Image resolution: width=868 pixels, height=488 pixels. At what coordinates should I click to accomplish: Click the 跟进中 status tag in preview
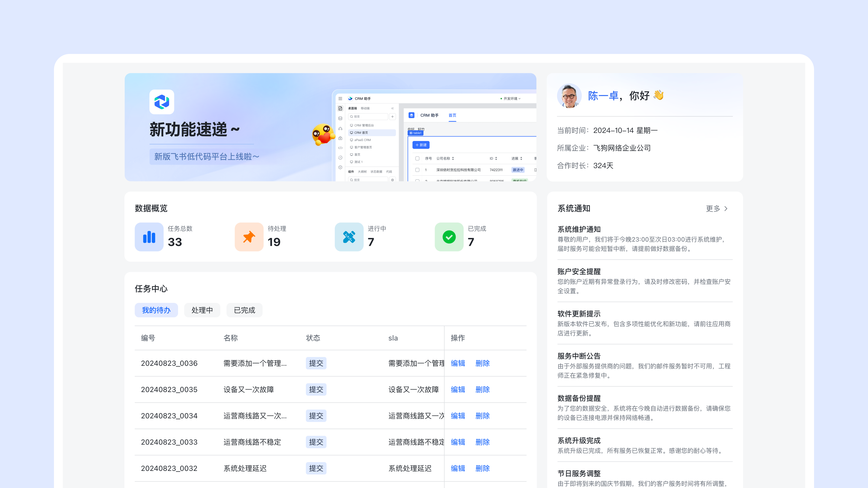[x=518, y=170]
